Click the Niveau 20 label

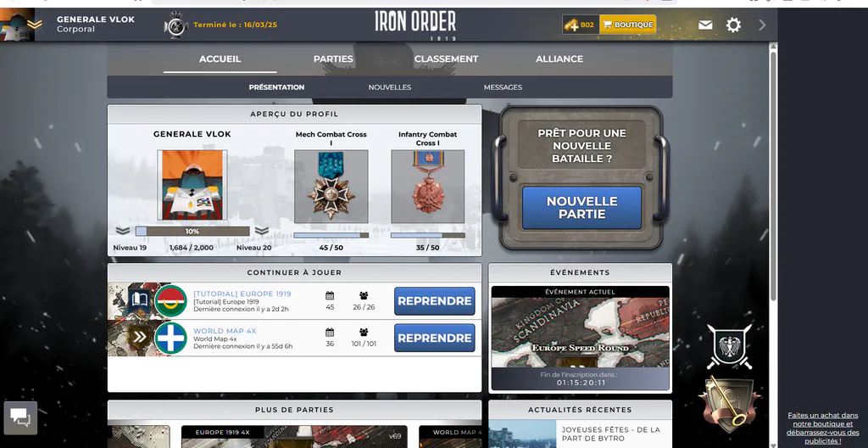[254, 248]
